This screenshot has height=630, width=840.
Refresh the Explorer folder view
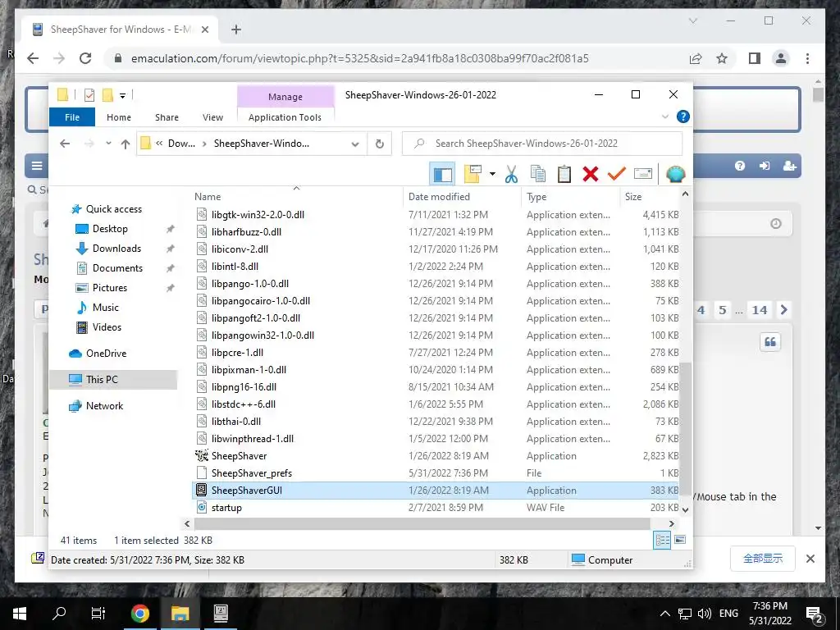tap(380, 144)
